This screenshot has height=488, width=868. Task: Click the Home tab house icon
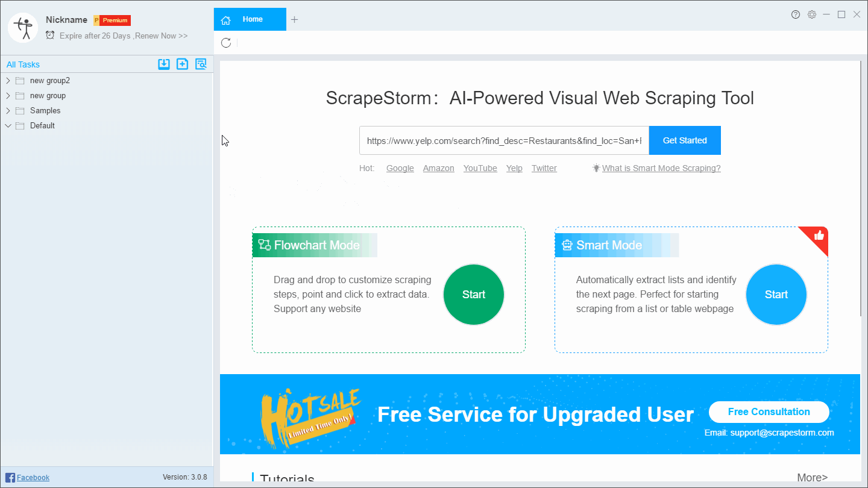226,20
